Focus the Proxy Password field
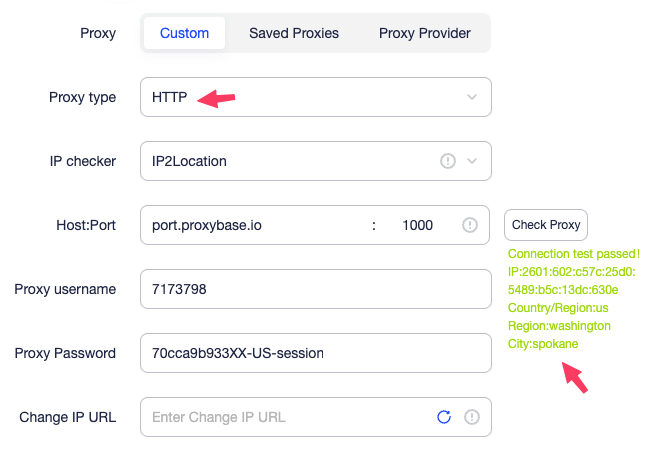The width and height of the screenshot is (653, 459). 315,353
